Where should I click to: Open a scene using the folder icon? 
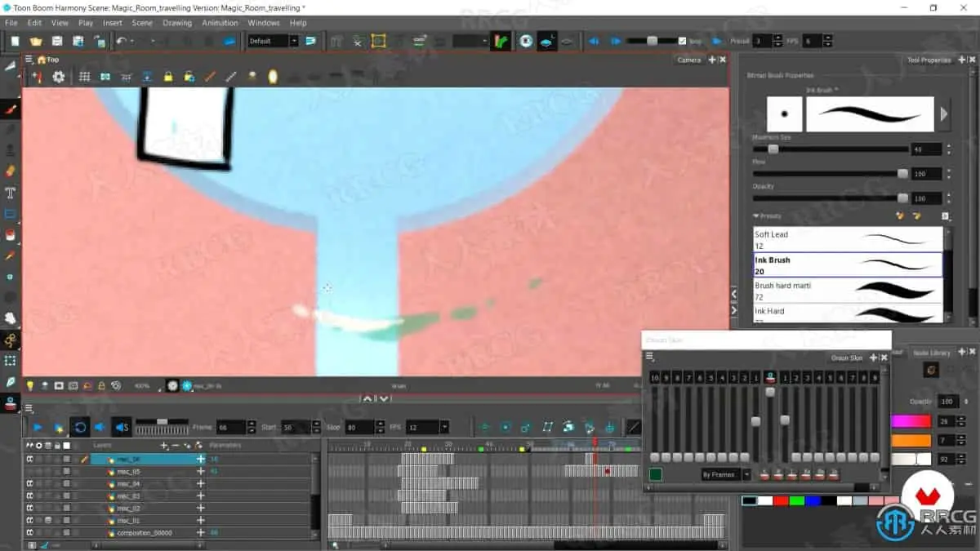(x=36, y=41)
